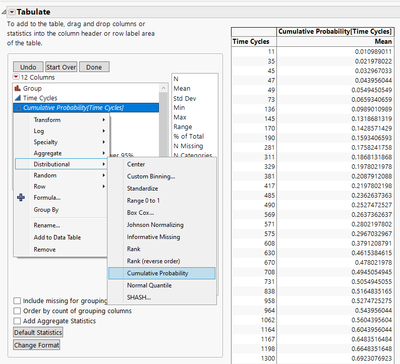Choose Rank from the submenu
This screenshot has width=400, height=364.
tap(133, 249)
